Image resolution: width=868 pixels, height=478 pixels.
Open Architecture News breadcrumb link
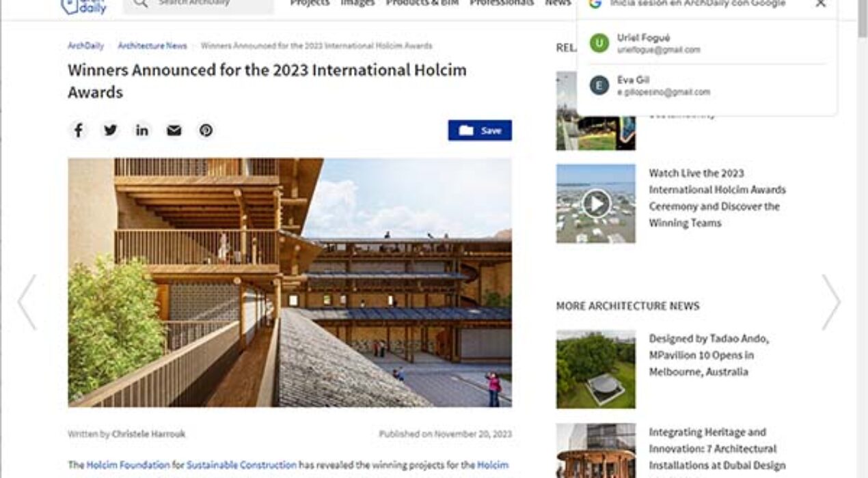[152, 46]
